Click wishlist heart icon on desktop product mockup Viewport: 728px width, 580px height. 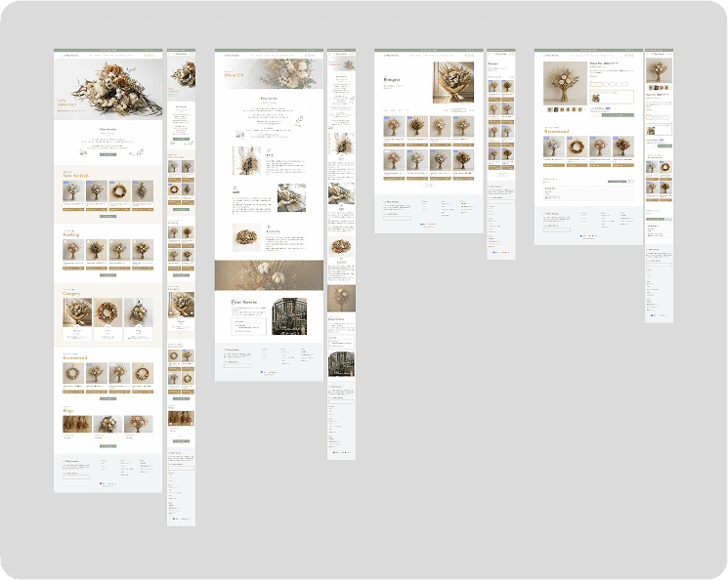point(592,76)
